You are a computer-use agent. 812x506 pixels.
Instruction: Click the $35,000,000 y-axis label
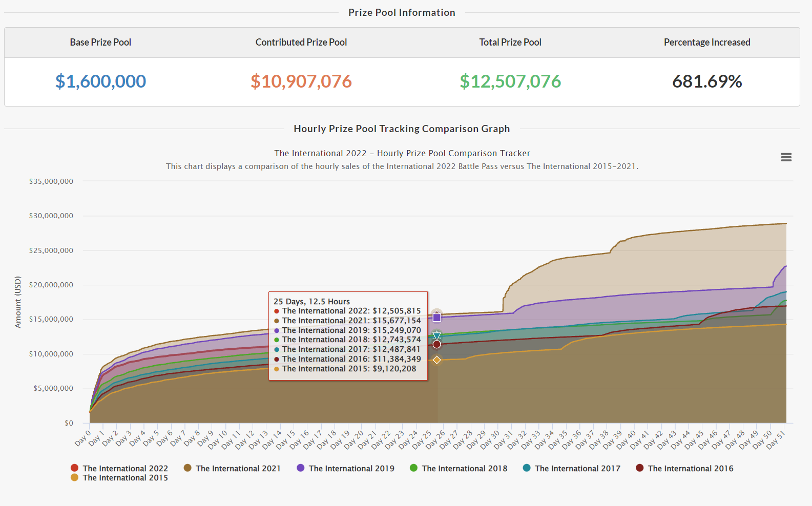pos(51,181)
